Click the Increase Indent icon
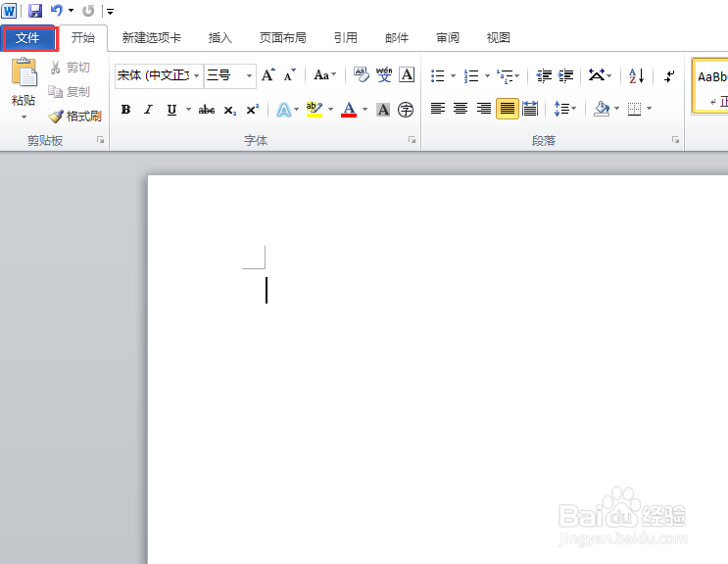 tap(566, 75)
